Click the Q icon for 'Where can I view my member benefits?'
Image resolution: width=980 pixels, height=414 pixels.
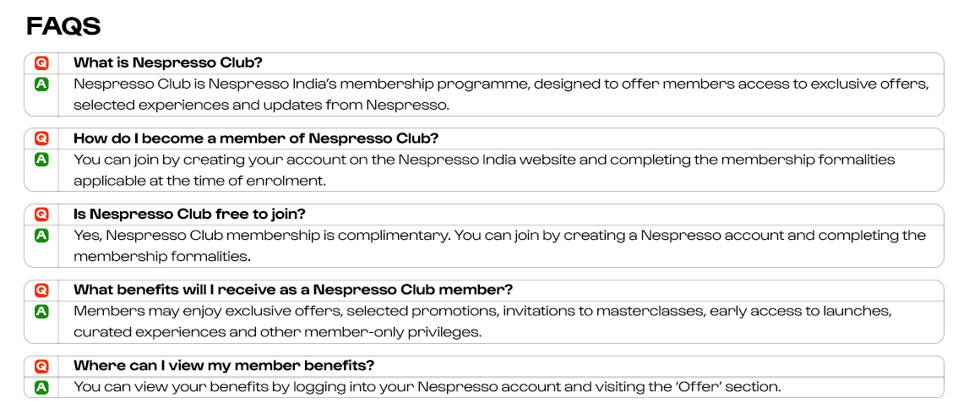pos(41,367)
